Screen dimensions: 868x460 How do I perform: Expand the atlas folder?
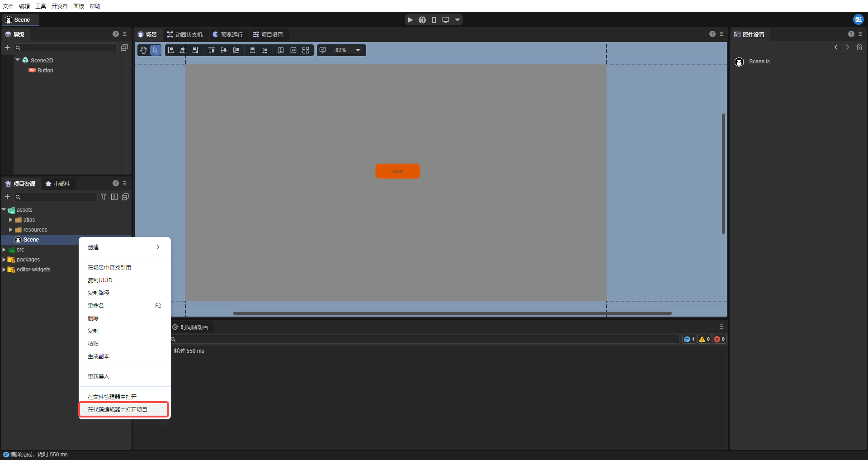pyautogui.click(x=11, y=220)
